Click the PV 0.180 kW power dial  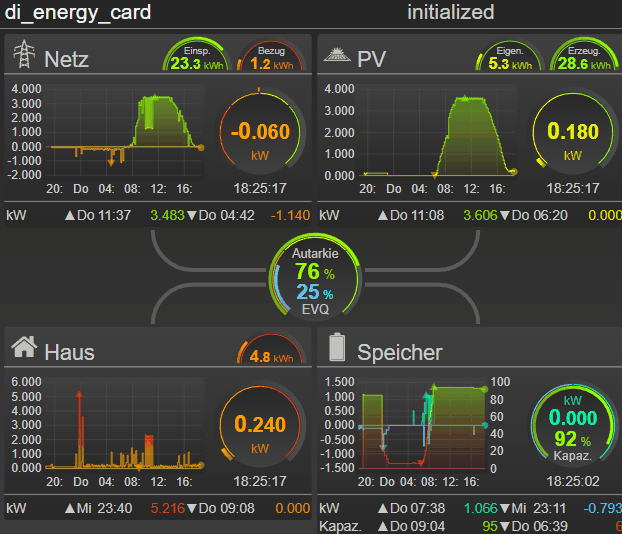point(573,135)
